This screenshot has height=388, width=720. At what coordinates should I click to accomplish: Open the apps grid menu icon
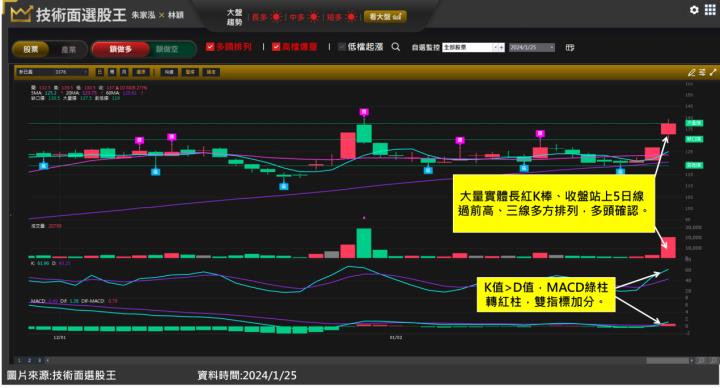pos(710,10)
